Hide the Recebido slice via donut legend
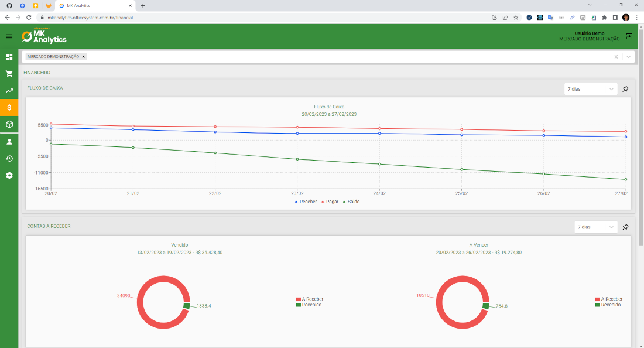Screen dimensions: 644x348 [x=309, y=305]
